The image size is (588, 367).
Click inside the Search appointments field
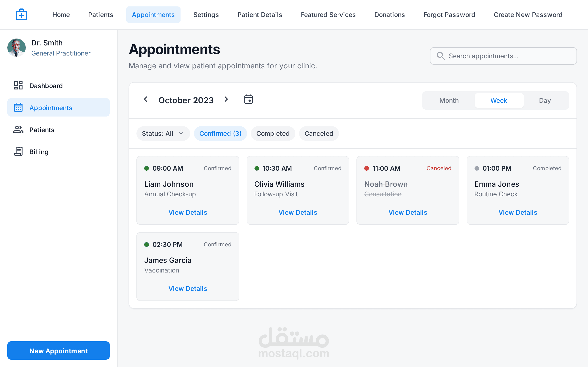pos(503,56)
